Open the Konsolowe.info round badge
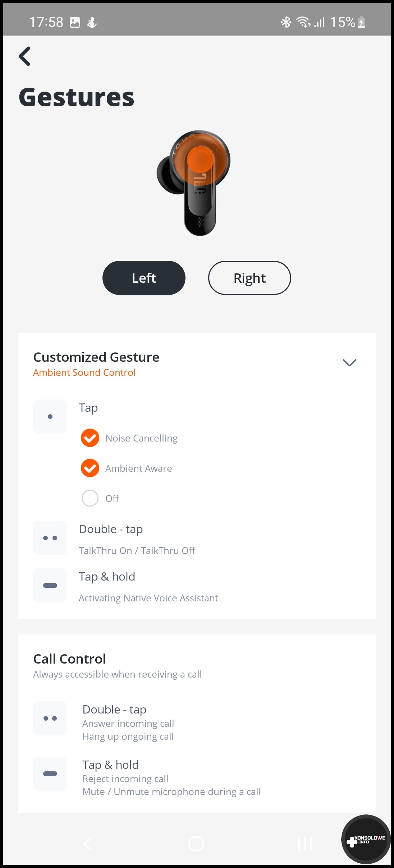Screen dimensions: 394x868 click(366, 839)
